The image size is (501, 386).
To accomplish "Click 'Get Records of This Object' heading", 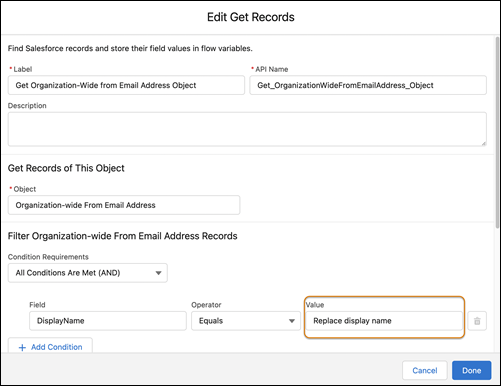I will pyautogui.click(x=66, y=168).
